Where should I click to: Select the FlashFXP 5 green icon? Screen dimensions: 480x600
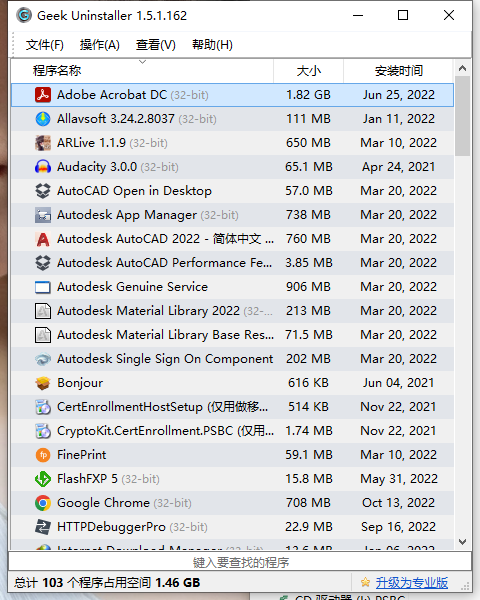click(43, 479)
